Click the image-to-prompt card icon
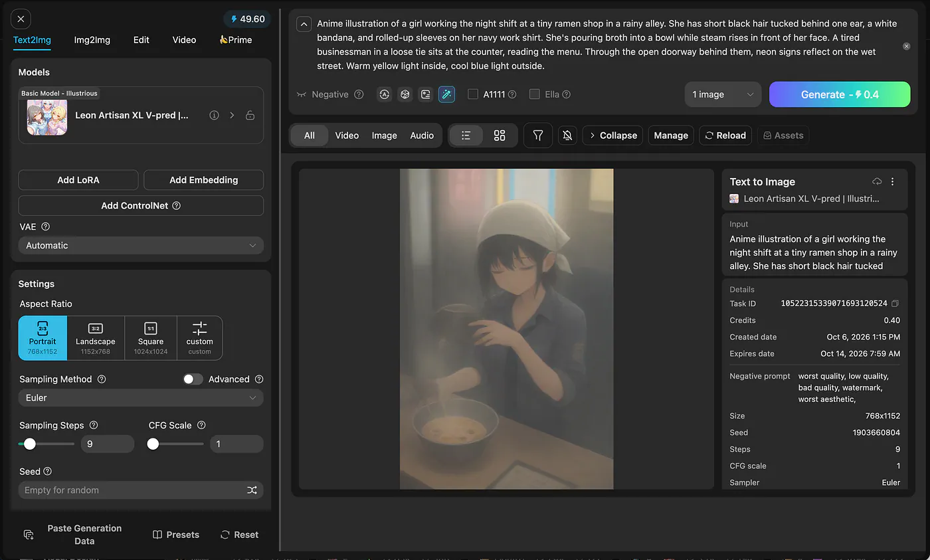This screenshot has width=930, height=560. click(426, 94)
